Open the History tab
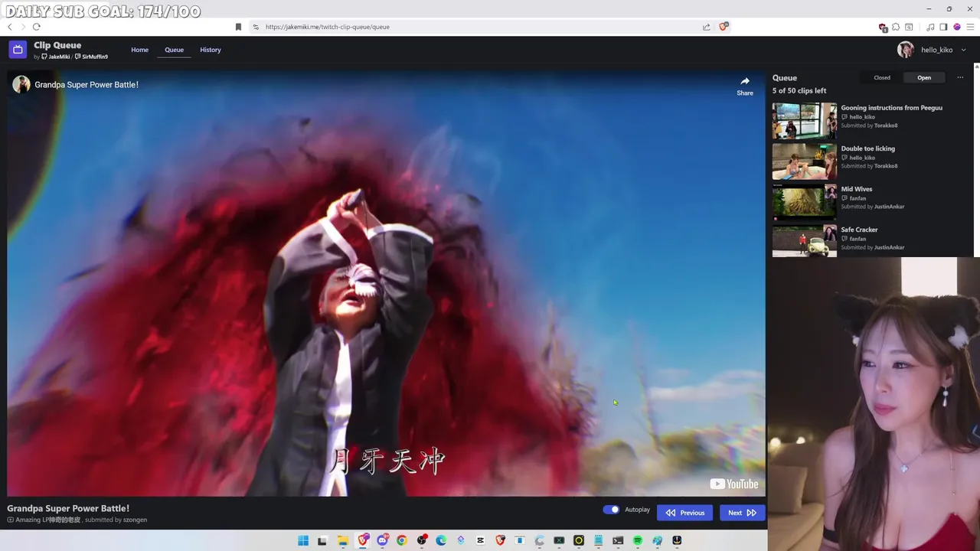 point(211,50)
